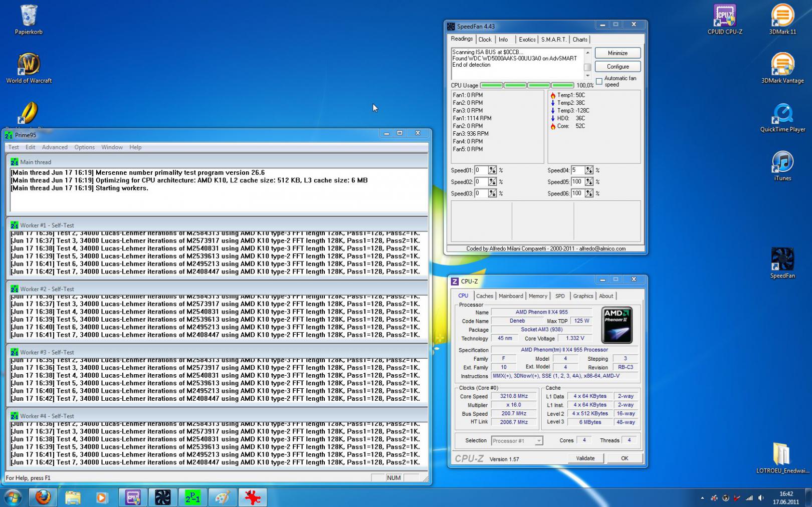Show hidden icons in the system tray
The height and width of the screenshot is (507, 812).
tap(702, 498)
